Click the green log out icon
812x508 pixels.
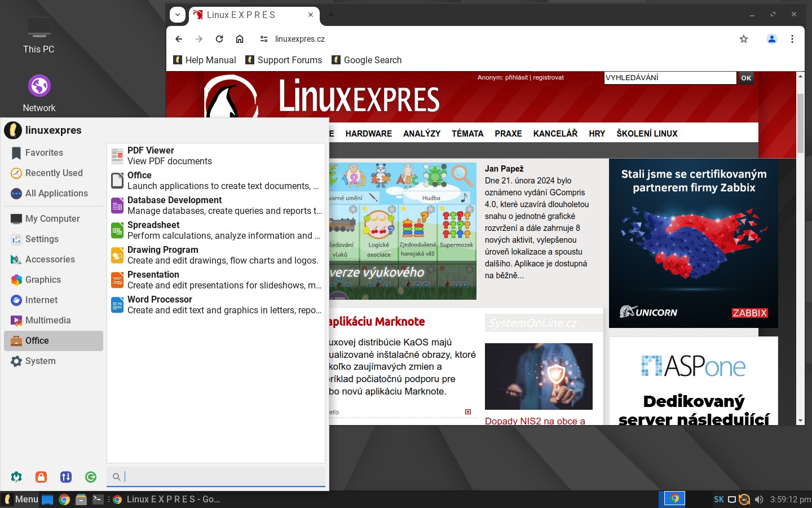coord(91,477)
